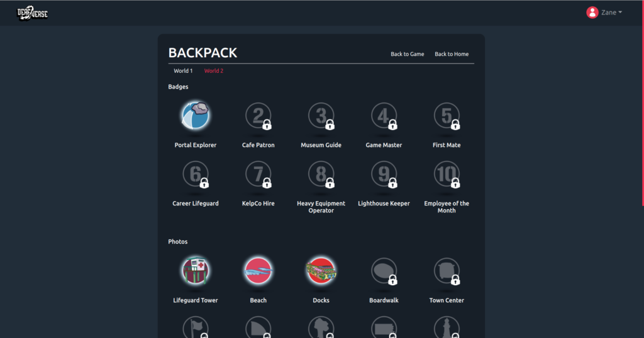Viewport: 644px width, 338px height.
Task: Click the BACKPACK page title
Action: coord(203,53)
